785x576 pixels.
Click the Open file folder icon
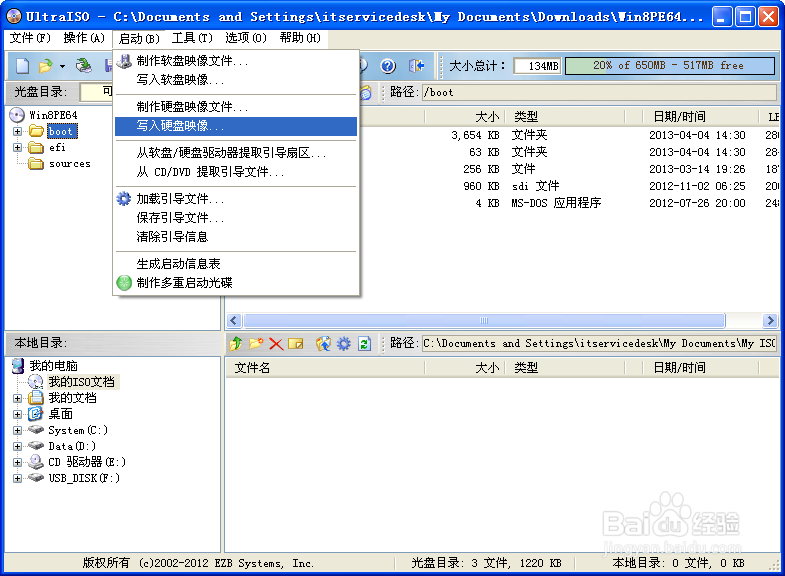pyautogui.click(x=46, y=66)
